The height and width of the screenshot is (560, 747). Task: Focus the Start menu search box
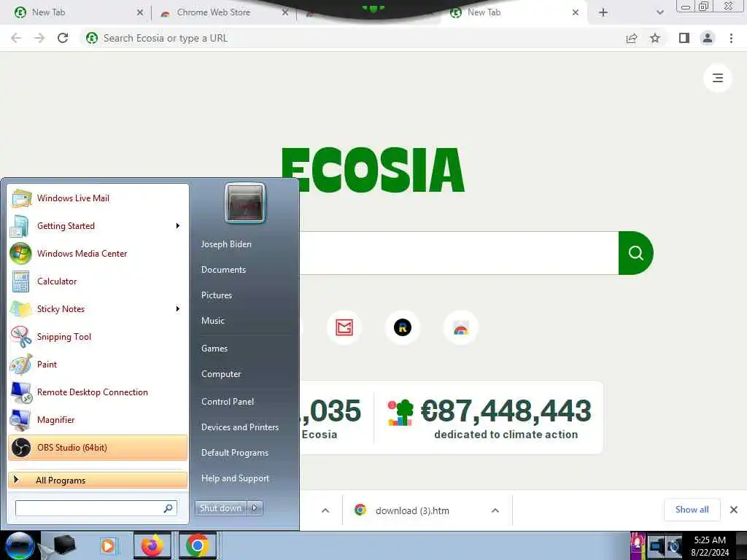point(96,508)
